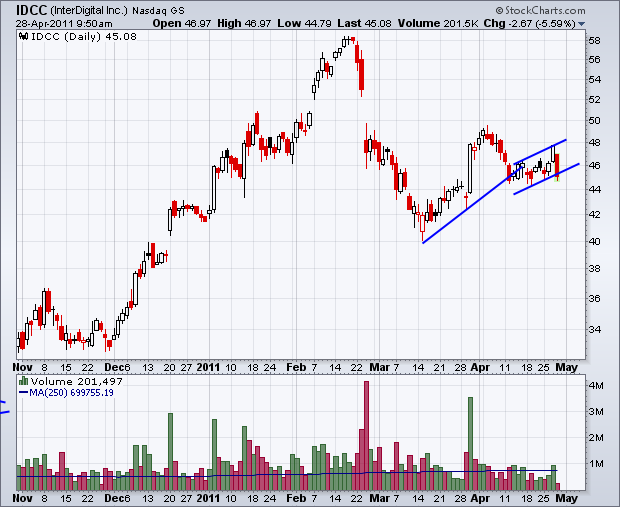Click the 58 price axis label
The width and height of the screenshot is (620, 507).
[595, 41]
